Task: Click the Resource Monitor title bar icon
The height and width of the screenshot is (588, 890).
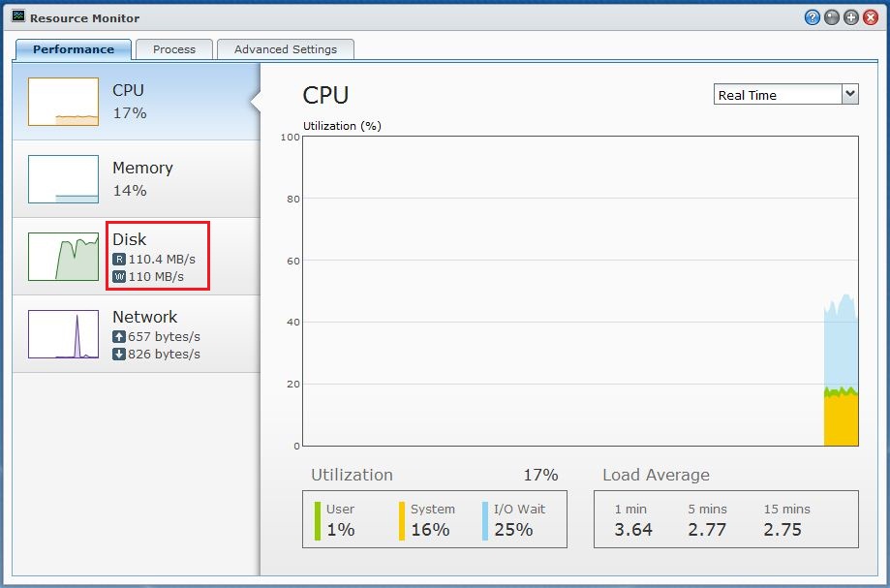Action: pyautogui.click(x=18, y=17)
